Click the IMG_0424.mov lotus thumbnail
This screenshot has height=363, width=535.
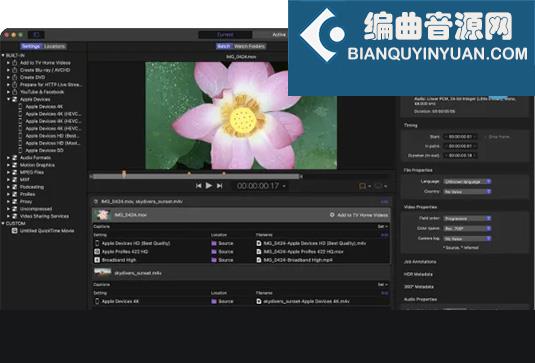(102, 215)
